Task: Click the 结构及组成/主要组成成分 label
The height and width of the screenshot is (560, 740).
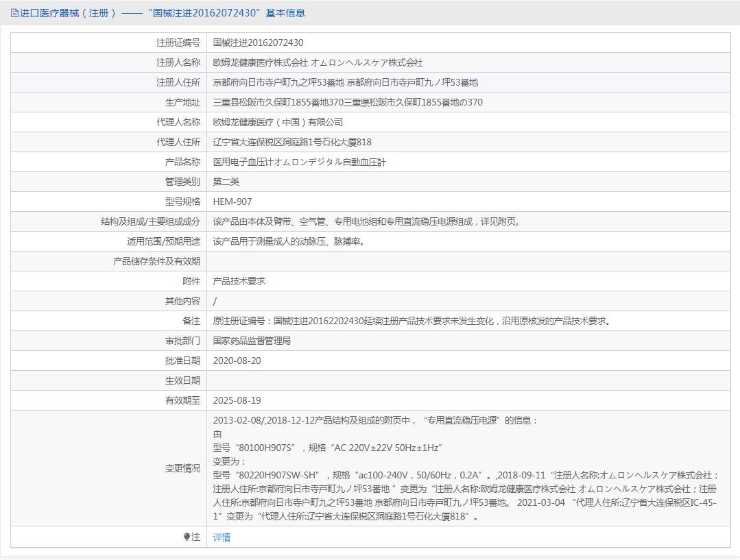Action: (x=151, y=221)
